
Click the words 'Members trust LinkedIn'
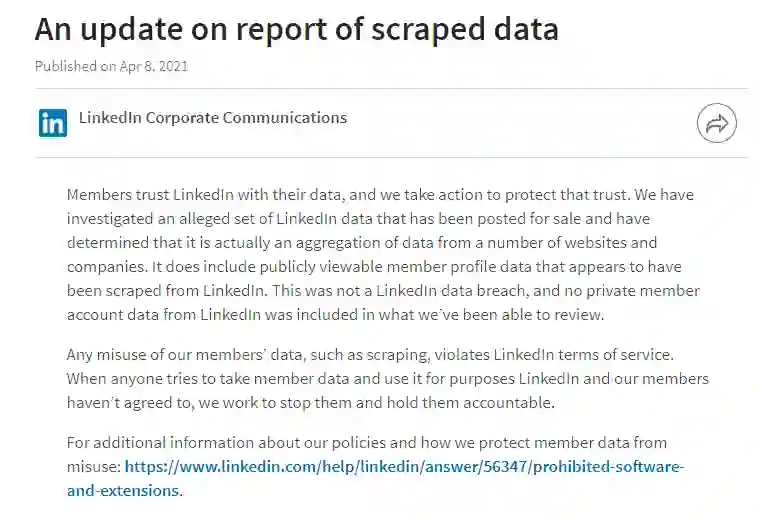pos(146,194)
